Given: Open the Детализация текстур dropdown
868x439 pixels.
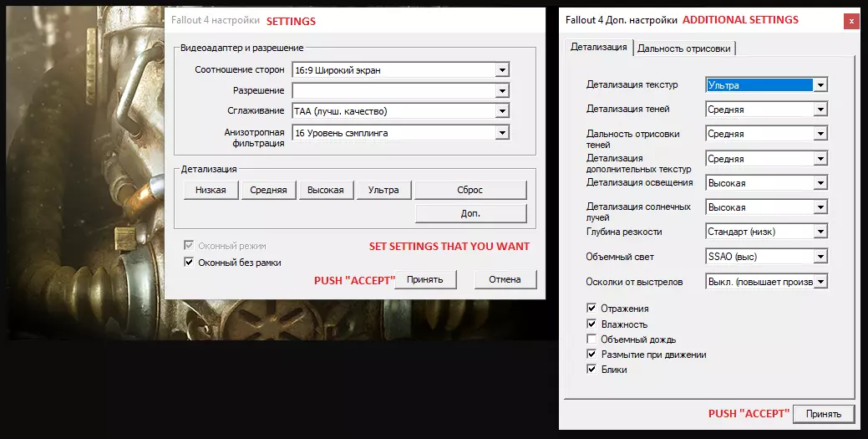Looking at the screenshot, I should (x=767, y=84).
